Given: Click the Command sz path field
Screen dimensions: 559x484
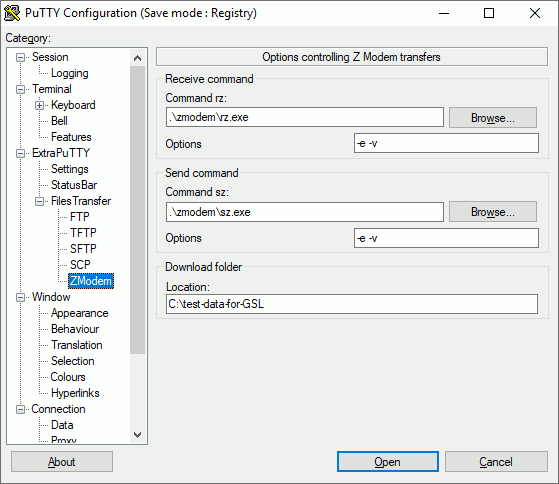Looking at the screenshot, I should tap(305, 212).
